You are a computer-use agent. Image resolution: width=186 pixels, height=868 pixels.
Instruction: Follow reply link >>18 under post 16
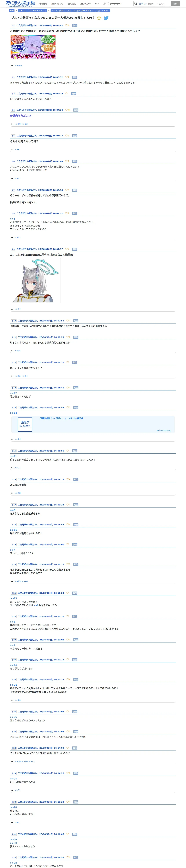pos(18,493)
